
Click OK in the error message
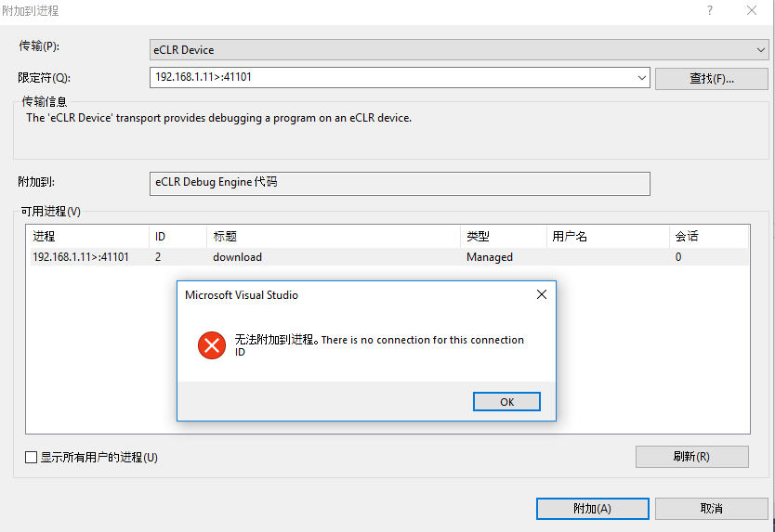click(506, 402)
